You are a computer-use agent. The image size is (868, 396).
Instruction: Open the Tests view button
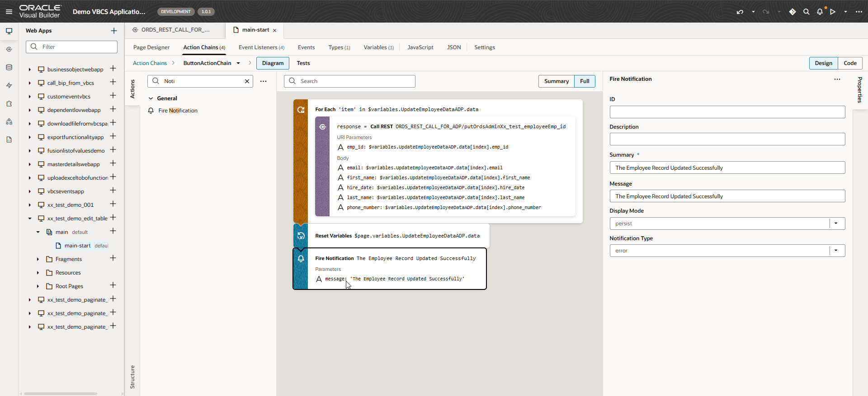303,63
